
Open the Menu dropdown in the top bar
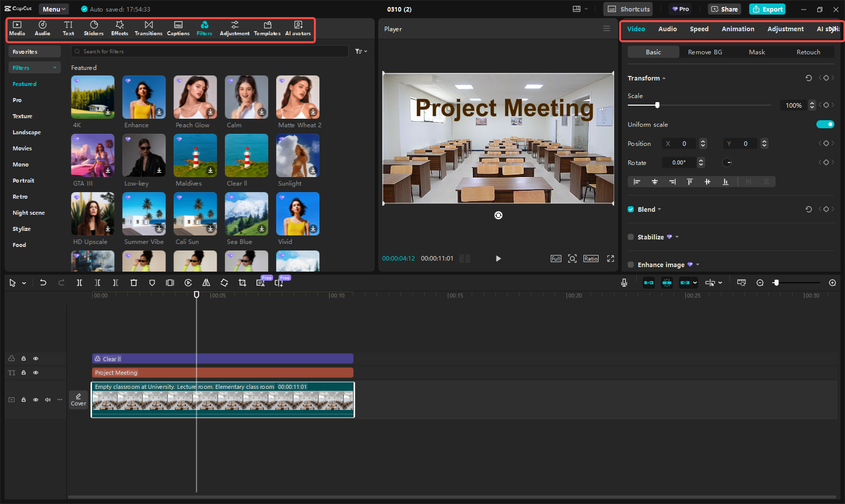coord(53,9)
